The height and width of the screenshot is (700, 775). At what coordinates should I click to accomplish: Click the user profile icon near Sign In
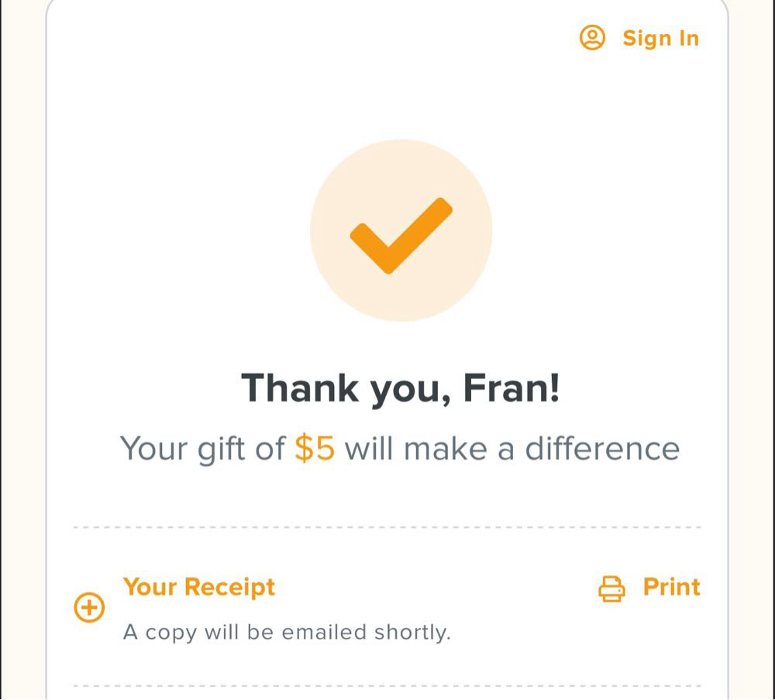593,38
